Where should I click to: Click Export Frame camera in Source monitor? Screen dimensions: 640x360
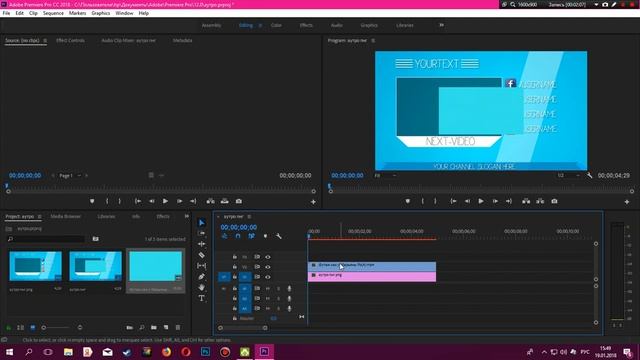(239, 201)
